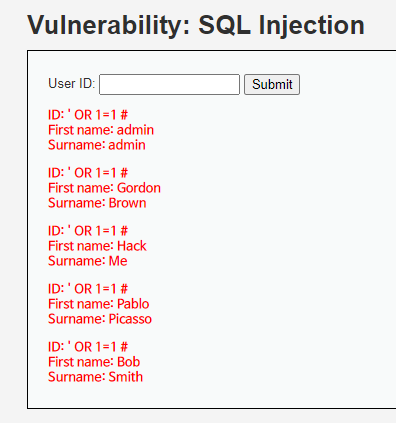This screenshot has height=423, width=396.
Task: Click the User ID label
Action: 72,83
